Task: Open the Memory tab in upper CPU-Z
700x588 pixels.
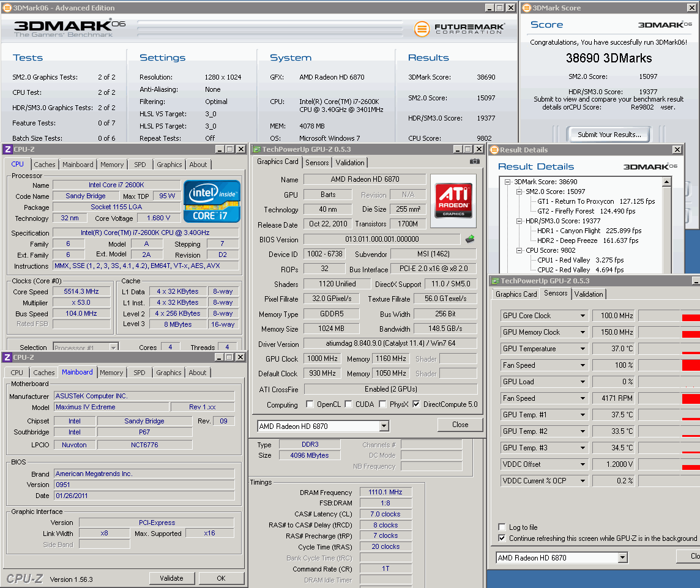Action: click(x=112, y=165)
